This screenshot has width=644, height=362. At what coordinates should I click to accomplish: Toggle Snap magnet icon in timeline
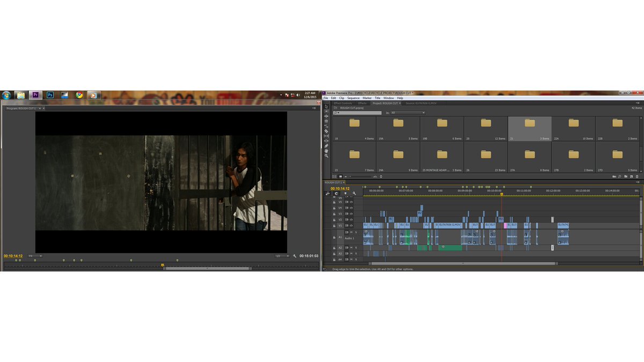(x=336, y=193)
